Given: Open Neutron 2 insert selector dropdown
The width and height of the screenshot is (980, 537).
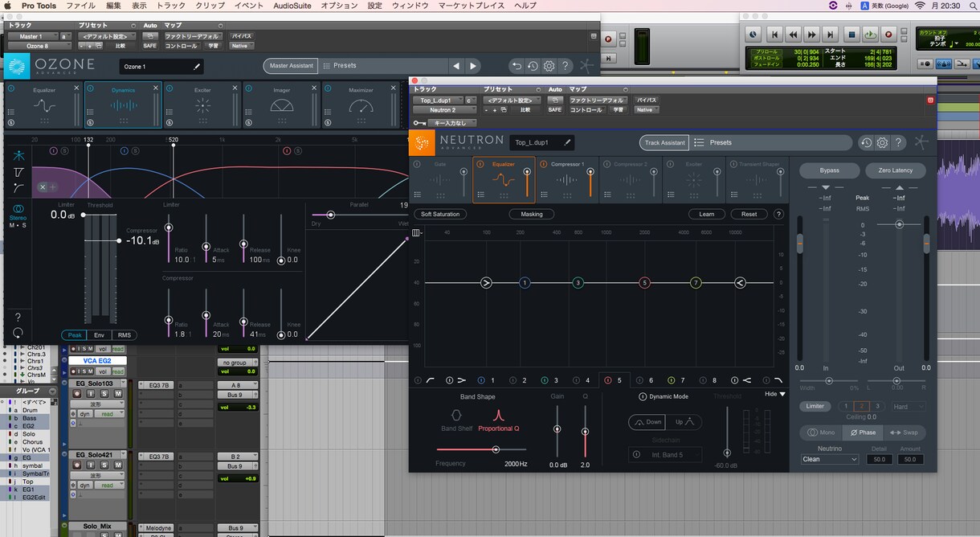Looking at the screenshot, I should [x=446, y=110].
